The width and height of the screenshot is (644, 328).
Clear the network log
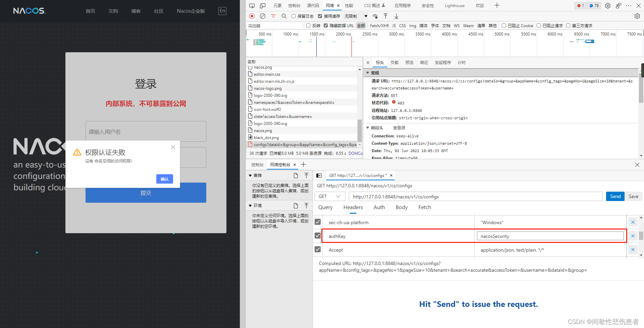263,16
